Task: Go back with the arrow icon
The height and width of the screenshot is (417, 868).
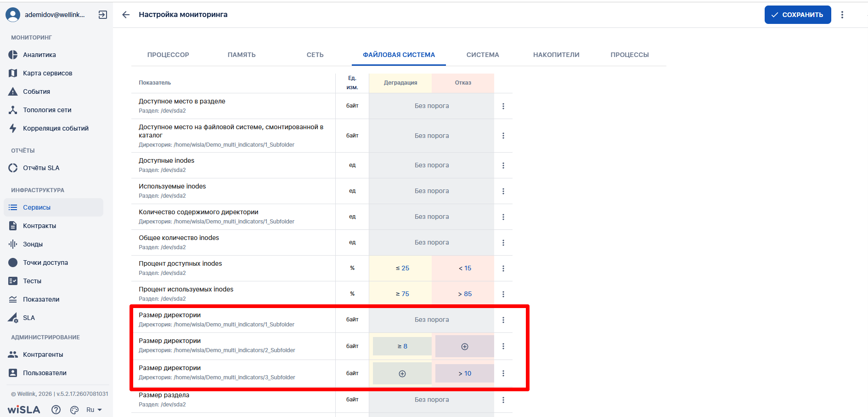Action: pos(126,15)
